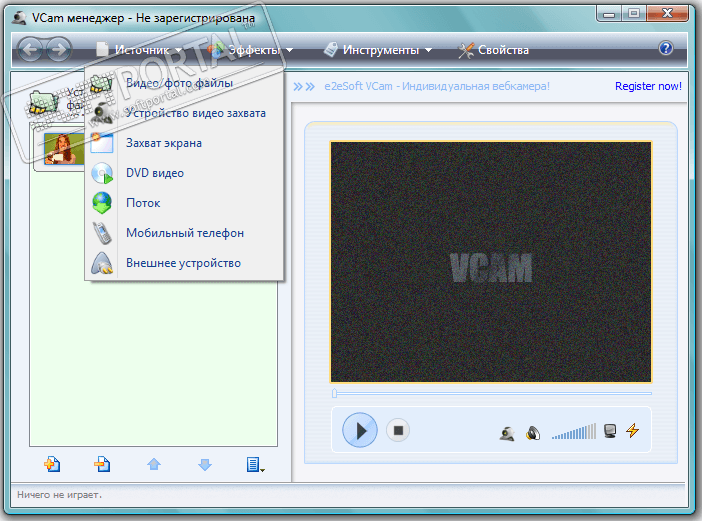
Task: Stop playback with the stop button
Action: click(398, 430)
